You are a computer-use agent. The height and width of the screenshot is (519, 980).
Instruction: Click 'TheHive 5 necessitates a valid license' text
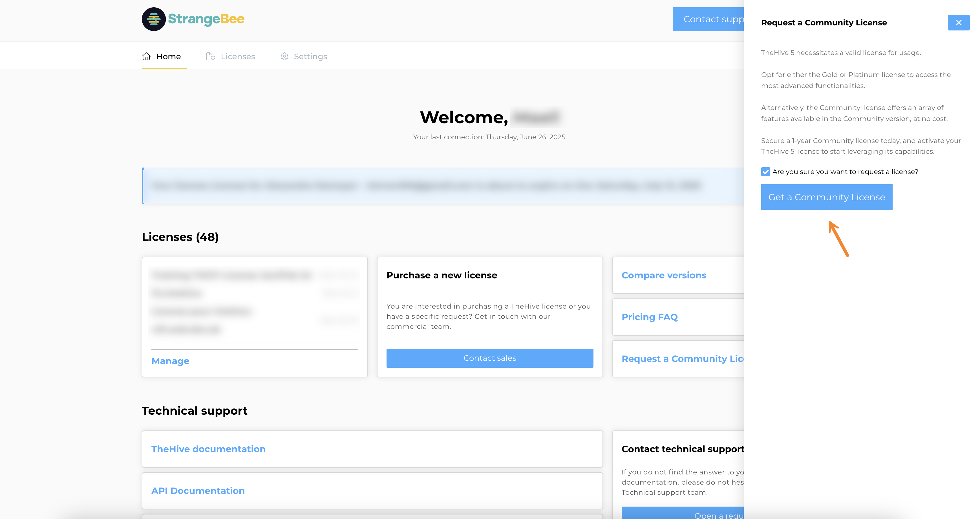(x=841, y=53)
